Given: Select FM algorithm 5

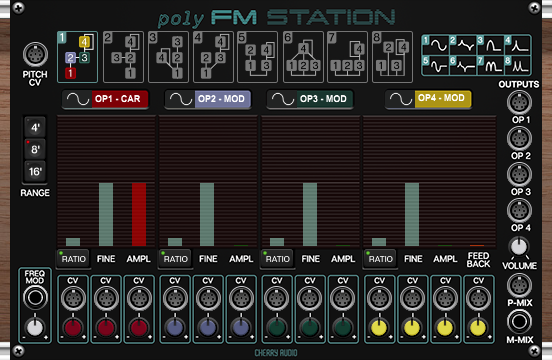Looking at the screenshot, I should coord(258,57).
